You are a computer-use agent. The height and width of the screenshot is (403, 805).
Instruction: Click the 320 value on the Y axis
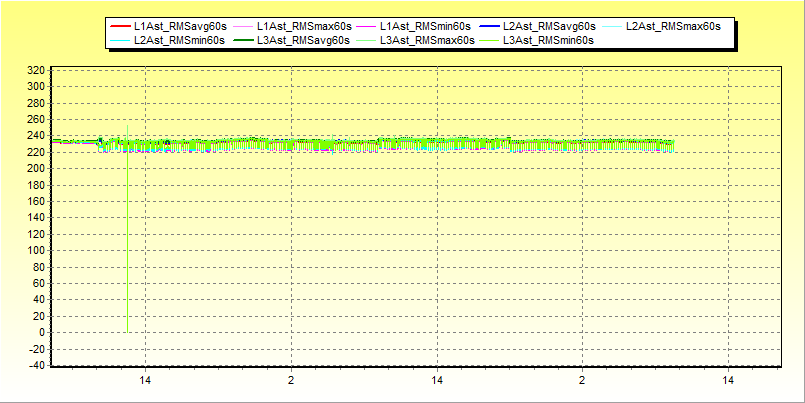coord(35,70)
